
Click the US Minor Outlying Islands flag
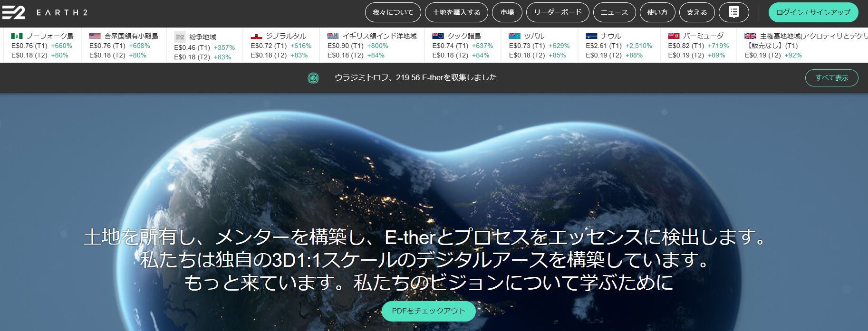click(x=95, y=36)
